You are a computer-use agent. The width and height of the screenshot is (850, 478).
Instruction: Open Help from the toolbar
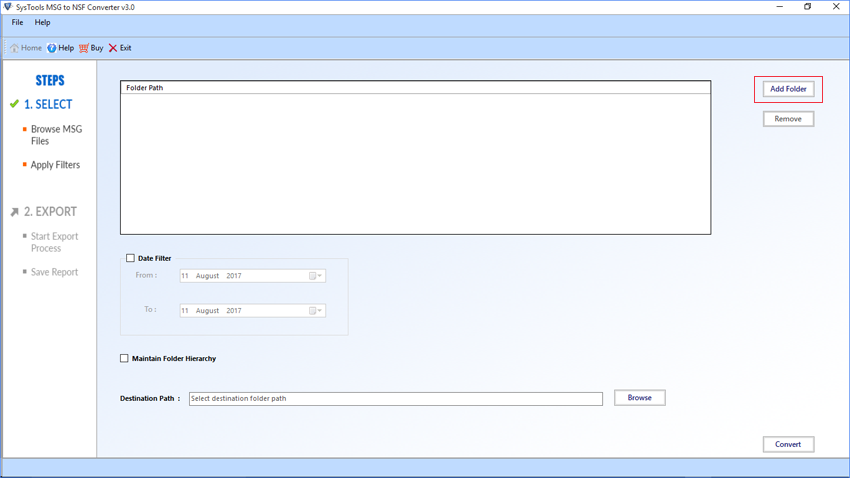(60, 48)
